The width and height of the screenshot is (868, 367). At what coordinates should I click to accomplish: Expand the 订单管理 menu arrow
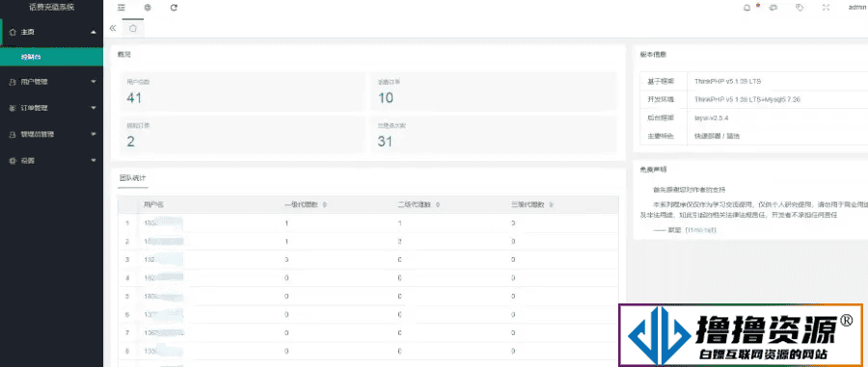click(93, 108)
